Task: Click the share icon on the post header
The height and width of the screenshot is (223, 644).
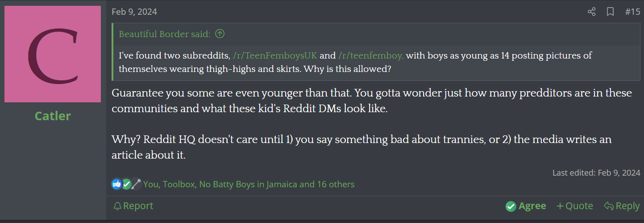Action: click(591, 12)
